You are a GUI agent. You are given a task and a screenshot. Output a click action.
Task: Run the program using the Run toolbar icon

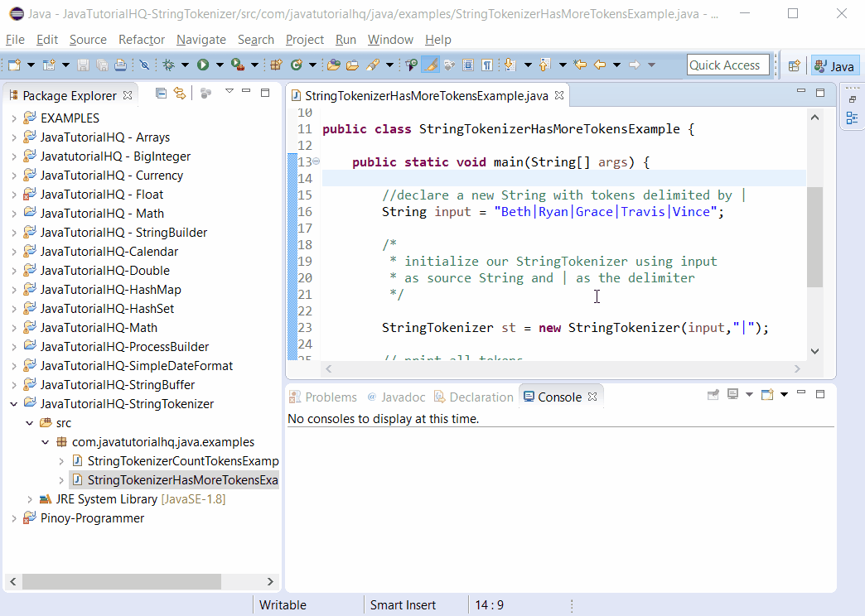pyautogui.click(x=201, y=65)
